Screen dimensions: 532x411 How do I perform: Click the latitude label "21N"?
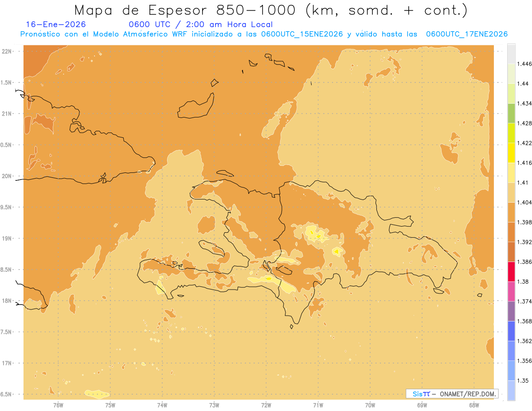[x=7, y=114]
